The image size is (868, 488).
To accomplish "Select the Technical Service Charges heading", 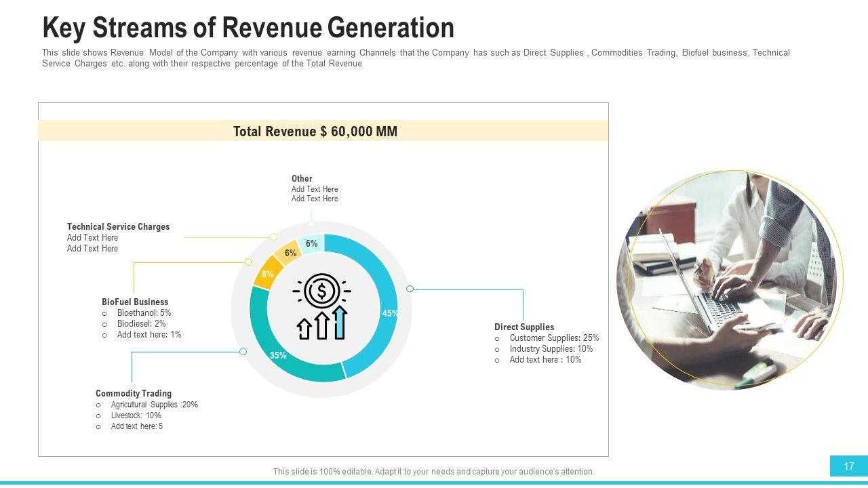I will coord(119,226).
